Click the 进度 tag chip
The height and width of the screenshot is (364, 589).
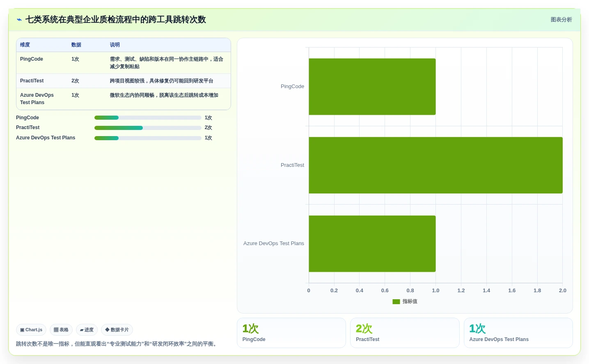click(x=87, y=330)
